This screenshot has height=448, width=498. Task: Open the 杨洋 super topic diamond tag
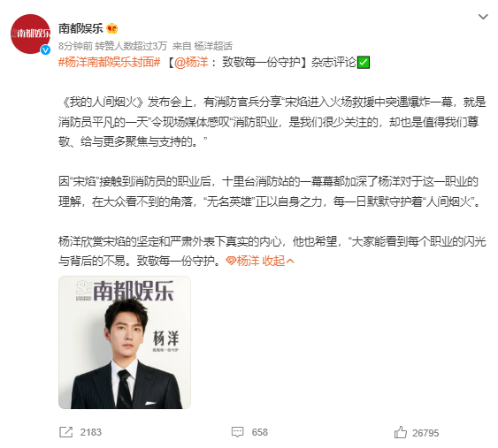[x=242, y=261]
